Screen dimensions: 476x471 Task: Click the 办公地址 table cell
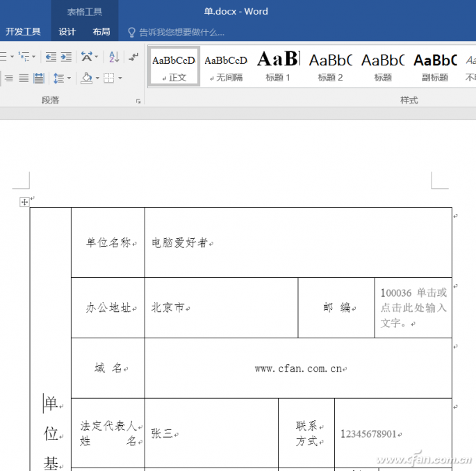click(x=108, y=308)
